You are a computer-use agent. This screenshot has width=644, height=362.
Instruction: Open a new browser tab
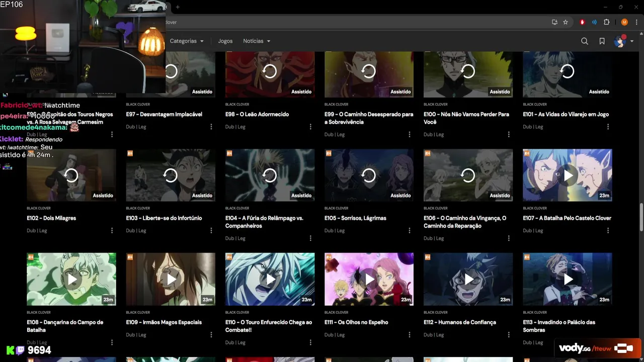pos(178,7)
